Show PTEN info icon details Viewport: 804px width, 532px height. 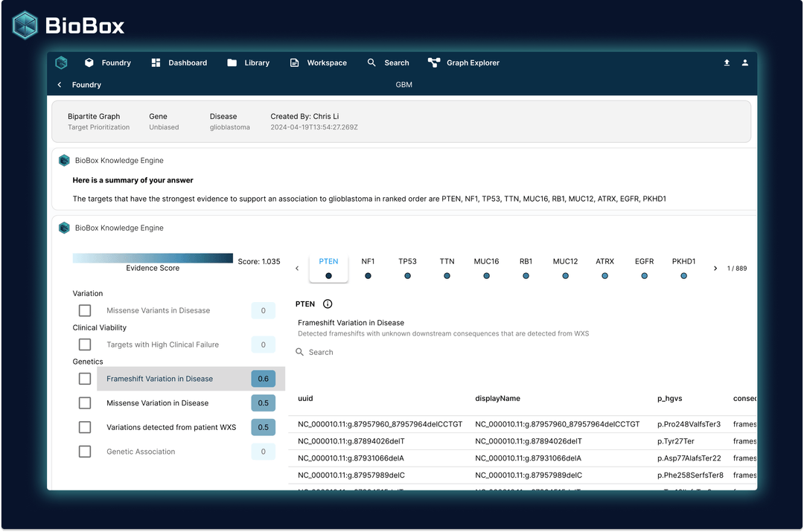[328, 304]
